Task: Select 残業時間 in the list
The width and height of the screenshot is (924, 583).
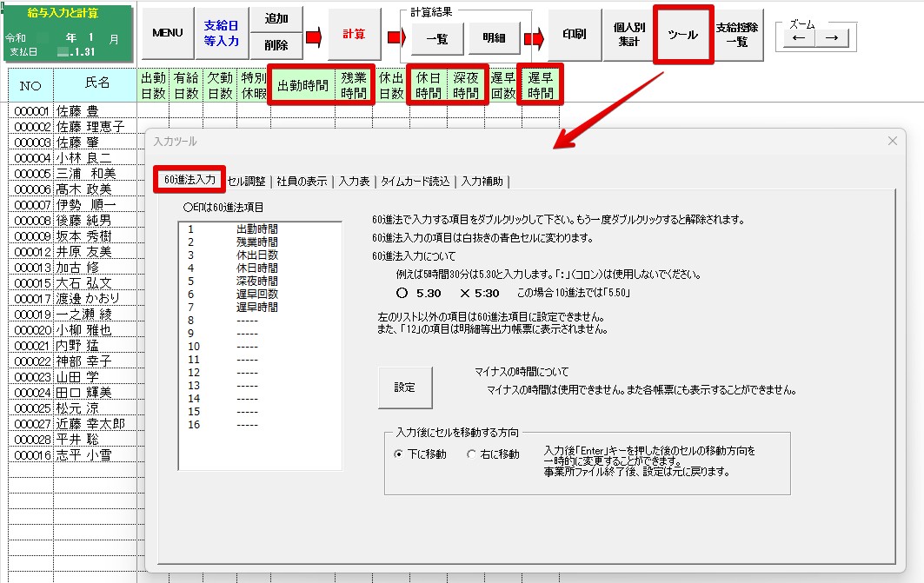Action: click(256, 242)
